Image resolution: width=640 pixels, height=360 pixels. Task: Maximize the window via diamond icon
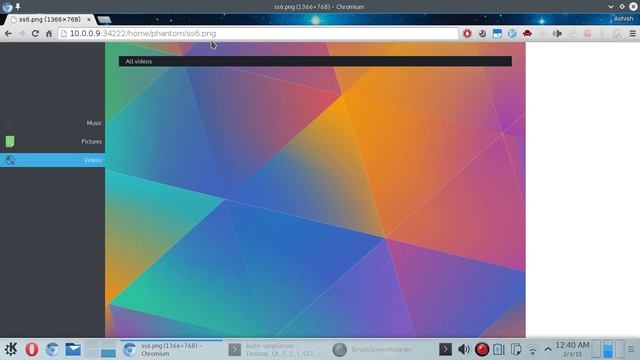click(x=622, y=7)
